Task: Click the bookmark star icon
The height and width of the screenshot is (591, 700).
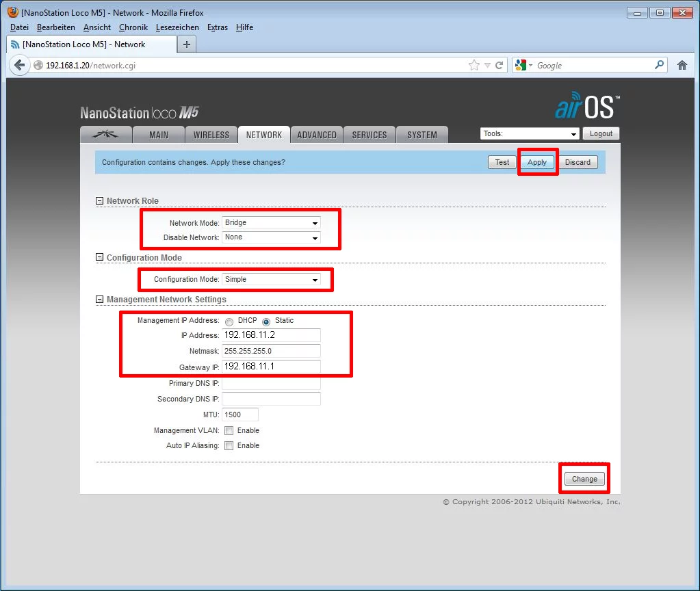Action: point(474,65)
